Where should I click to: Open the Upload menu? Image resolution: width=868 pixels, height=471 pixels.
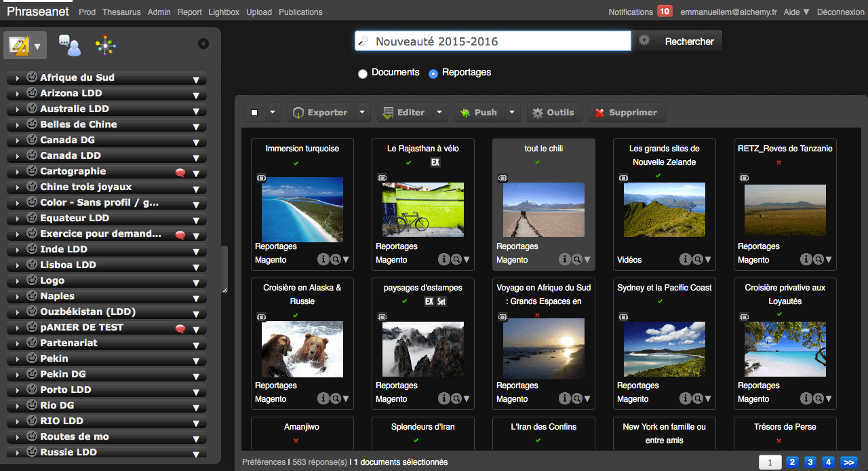pos(259,12)
